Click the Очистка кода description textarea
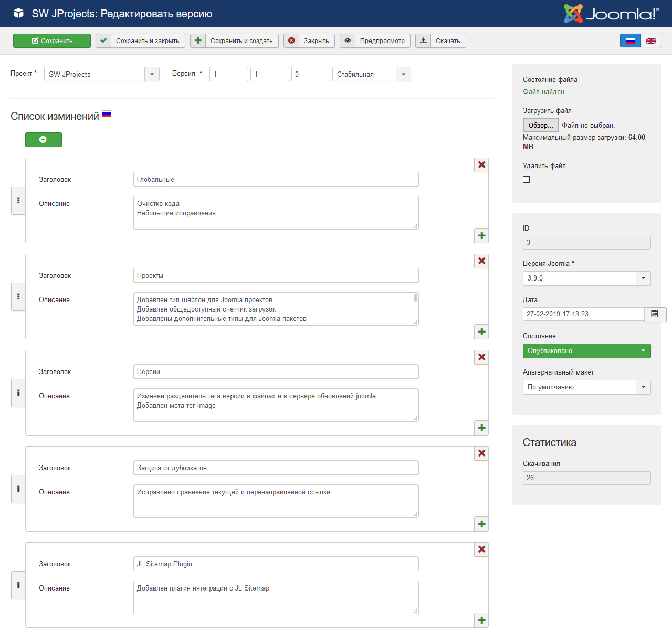The width and height of the screenshot is (672, 642). (x=276, y=213)
